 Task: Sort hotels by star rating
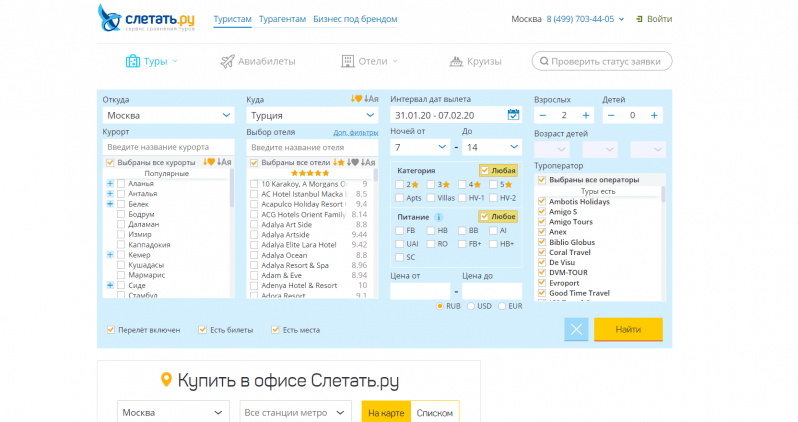point(338,162)
